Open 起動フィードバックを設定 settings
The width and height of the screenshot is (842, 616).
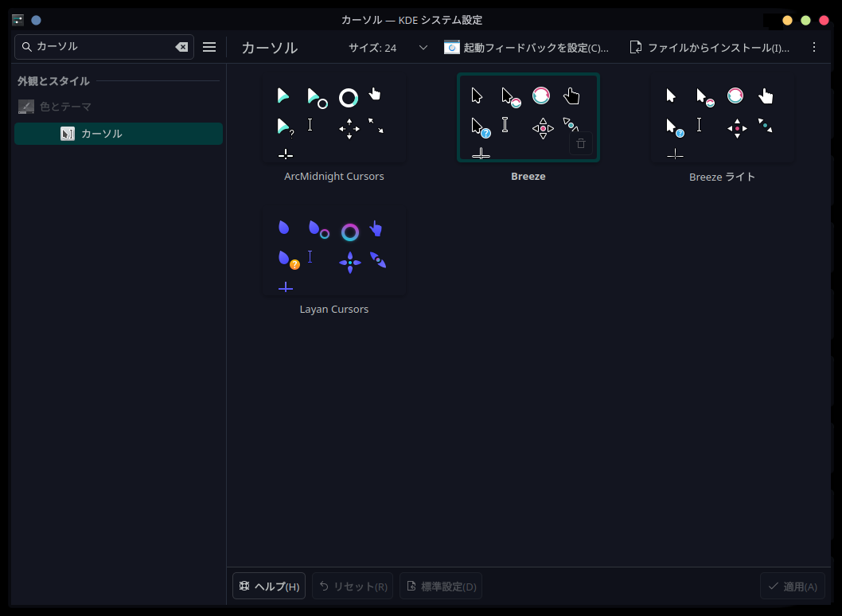(527, 48)
